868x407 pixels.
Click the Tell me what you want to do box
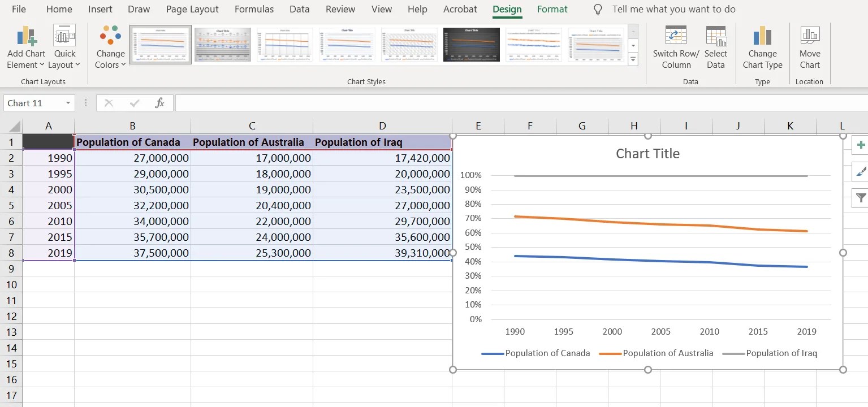tap(673, 9)
